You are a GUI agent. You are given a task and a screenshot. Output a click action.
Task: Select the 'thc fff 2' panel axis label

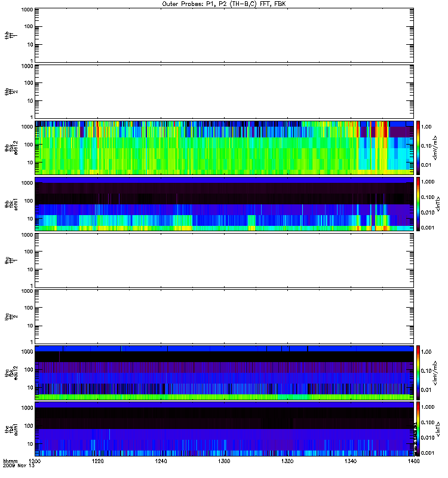tap(11, 317)
